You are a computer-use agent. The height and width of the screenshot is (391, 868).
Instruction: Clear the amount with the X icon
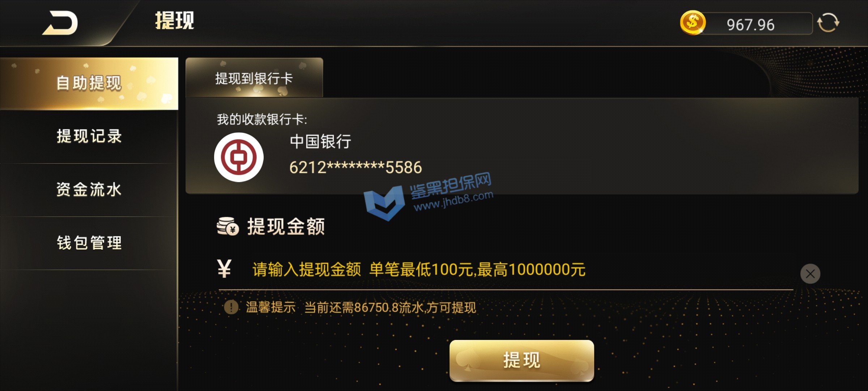point(810,274)
